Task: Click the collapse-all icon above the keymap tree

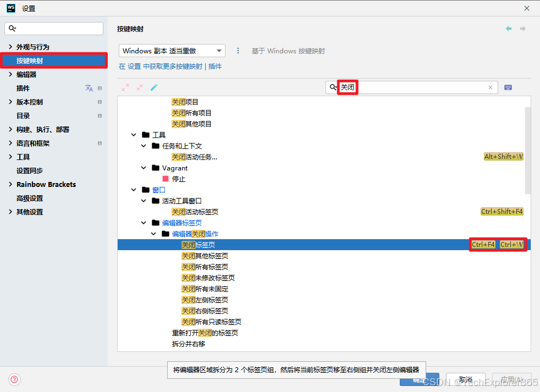Action: tap(140, 87)
